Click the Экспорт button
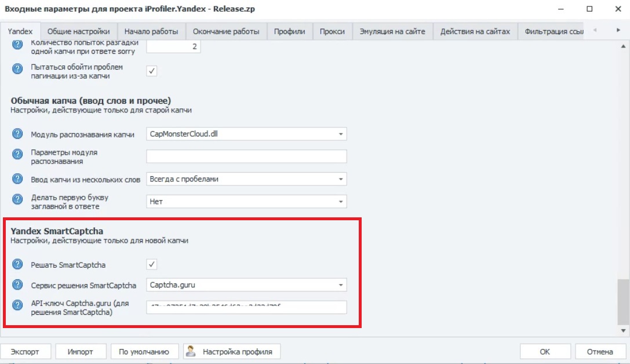Screen dimensions: 630x364 [x=25, y=352]
